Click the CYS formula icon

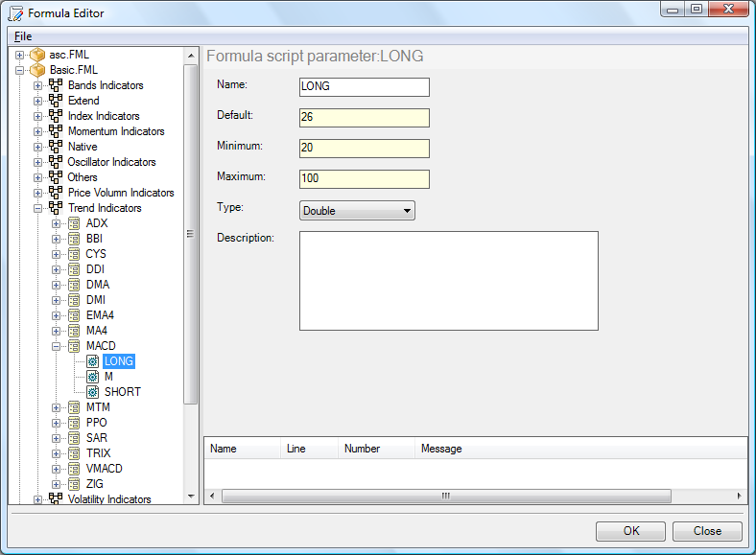click(x=74, y=254)
